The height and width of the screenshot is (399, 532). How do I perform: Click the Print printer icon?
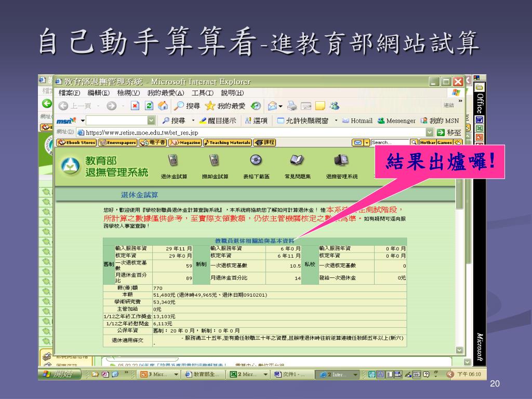point(292,106)
